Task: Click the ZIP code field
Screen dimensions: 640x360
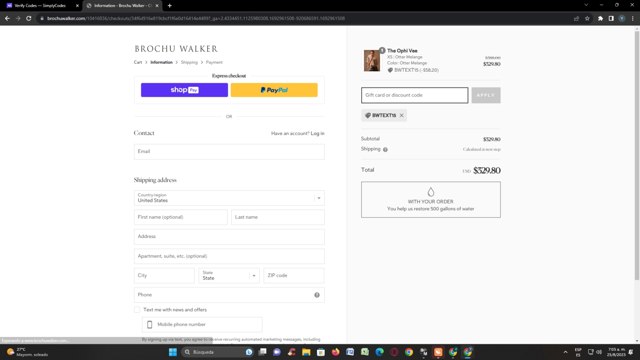Action: click(294, 276)
